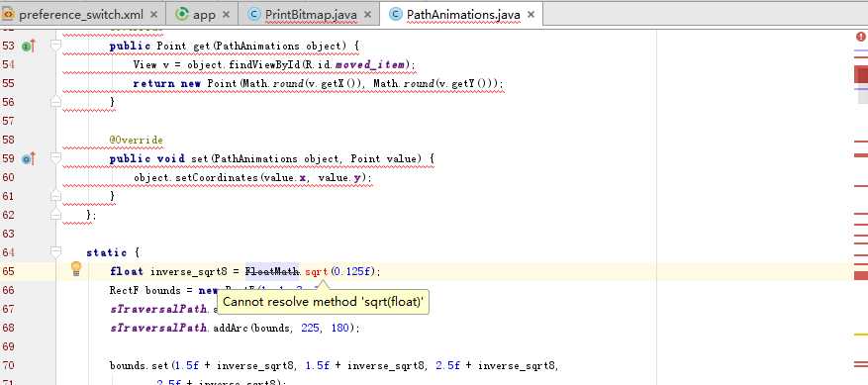Collapse the static block fold at line 64

click(55, 252)
